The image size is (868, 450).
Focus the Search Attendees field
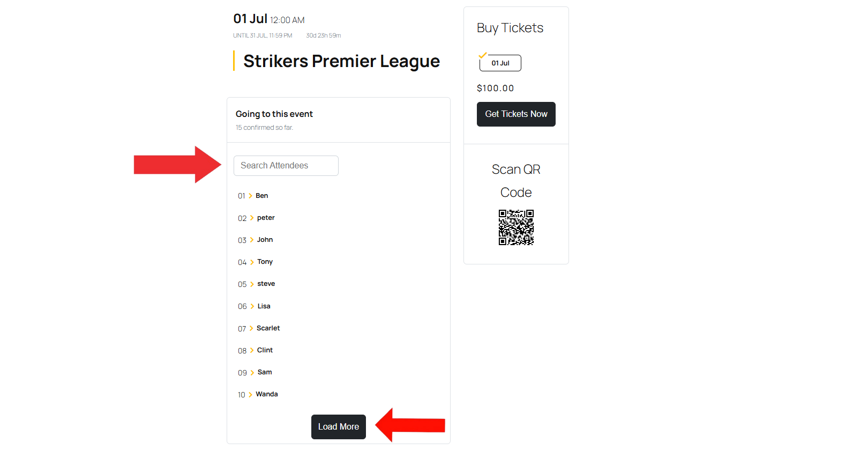pos(286,166)
